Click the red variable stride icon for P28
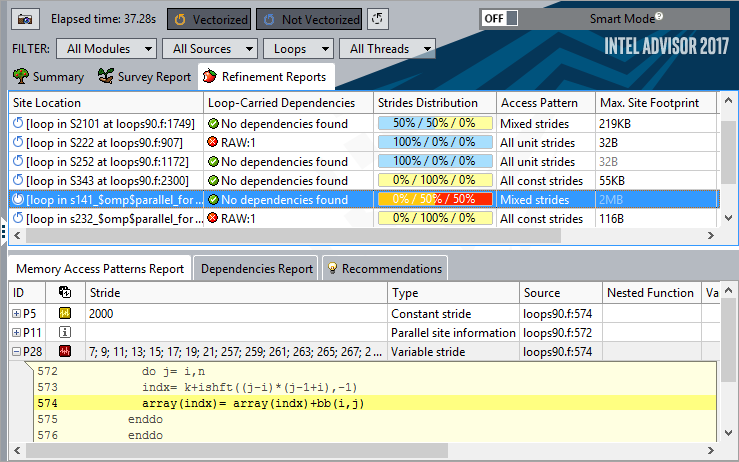 [65, 351]
